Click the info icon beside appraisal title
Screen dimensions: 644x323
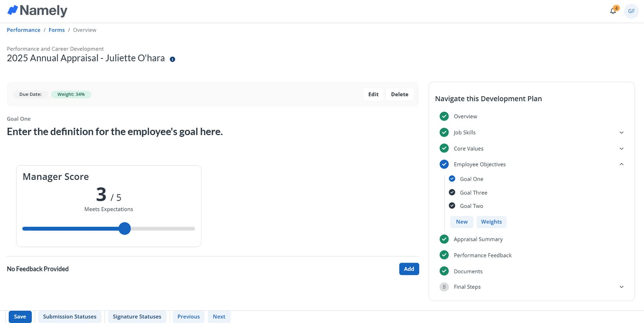tap(173, 59)
